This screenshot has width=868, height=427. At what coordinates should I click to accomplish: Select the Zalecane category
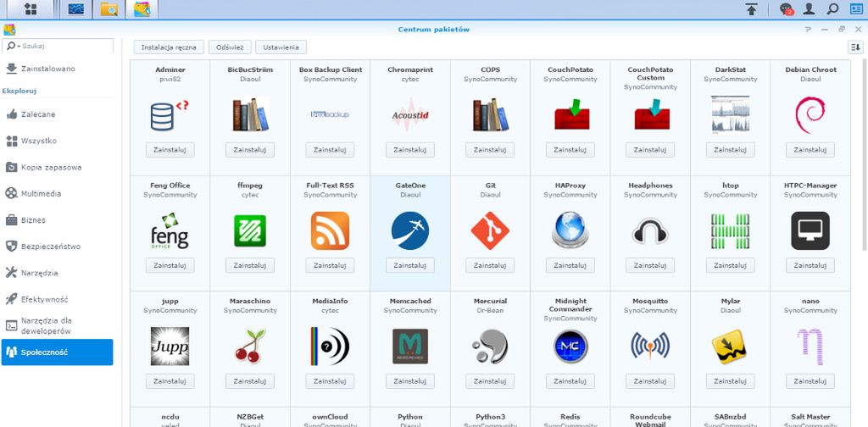coord(57,114)
